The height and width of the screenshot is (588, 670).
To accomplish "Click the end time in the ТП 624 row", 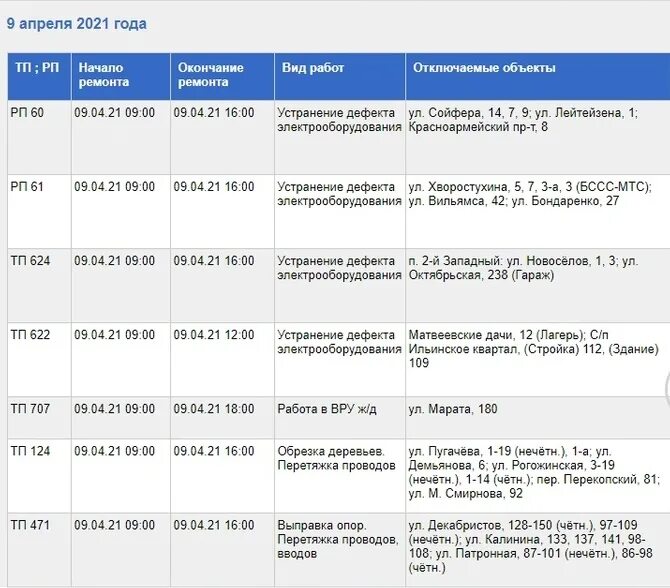I will click(222, 285).
